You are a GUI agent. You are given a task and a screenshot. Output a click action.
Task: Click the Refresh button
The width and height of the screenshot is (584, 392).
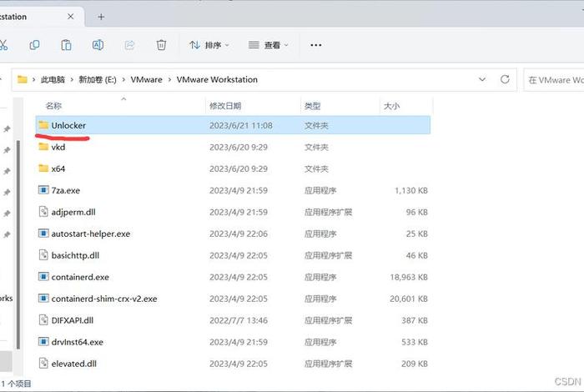coord(505,79)
